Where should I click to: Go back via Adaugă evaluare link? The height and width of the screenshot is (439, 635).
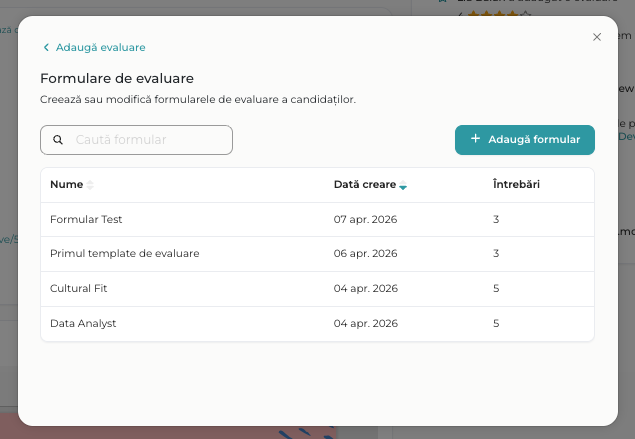point(100,48)
